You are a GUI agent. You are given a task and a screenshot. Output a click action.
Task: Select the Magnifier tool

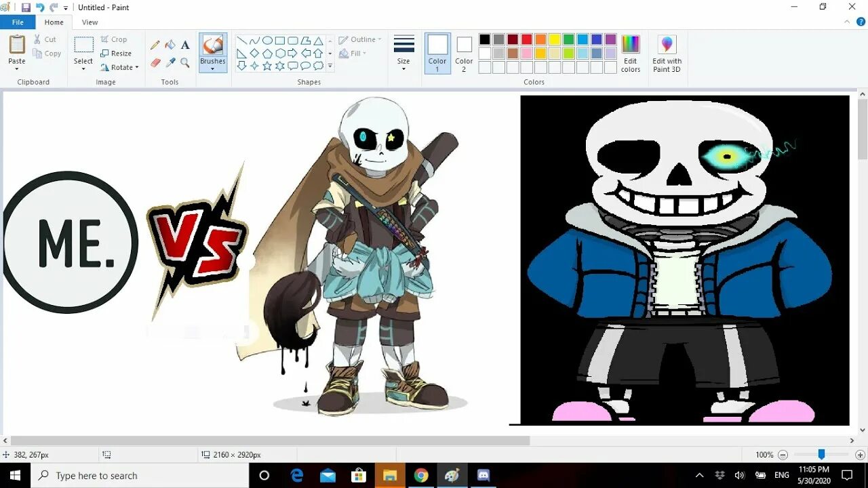coord(185,62)
